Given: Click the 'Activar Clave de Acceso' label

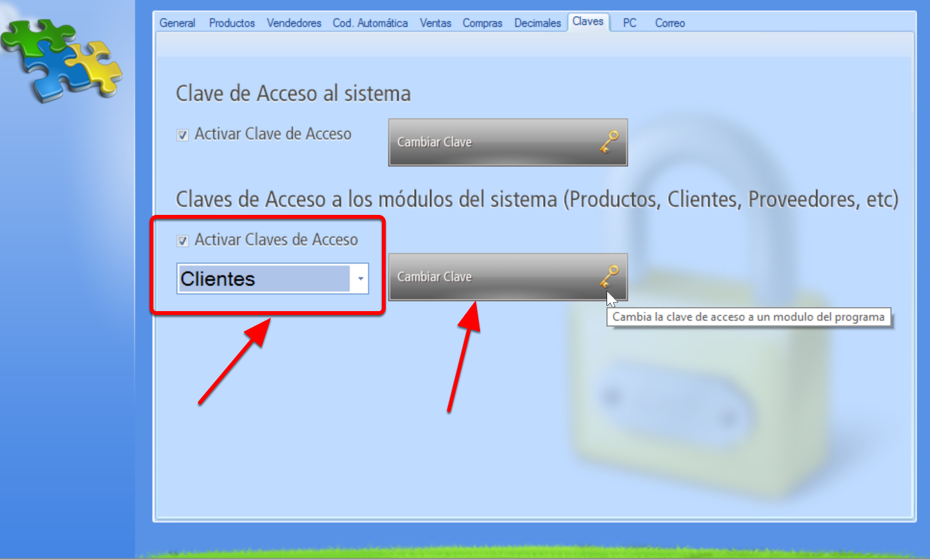Looking at the screenshot, I should coord(273,134).
